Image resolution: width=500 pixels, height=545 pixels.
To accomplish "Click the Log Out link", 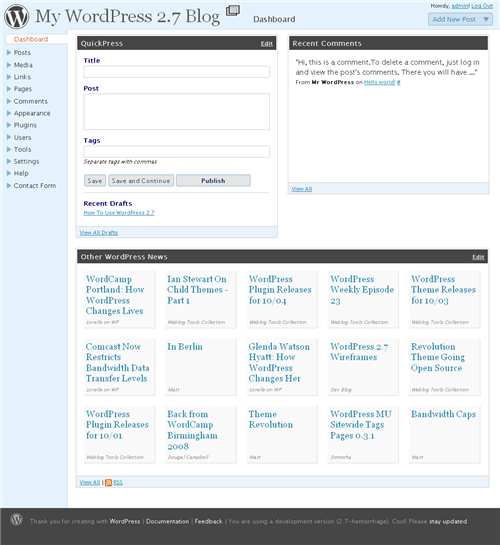I will tap(482, 6).
